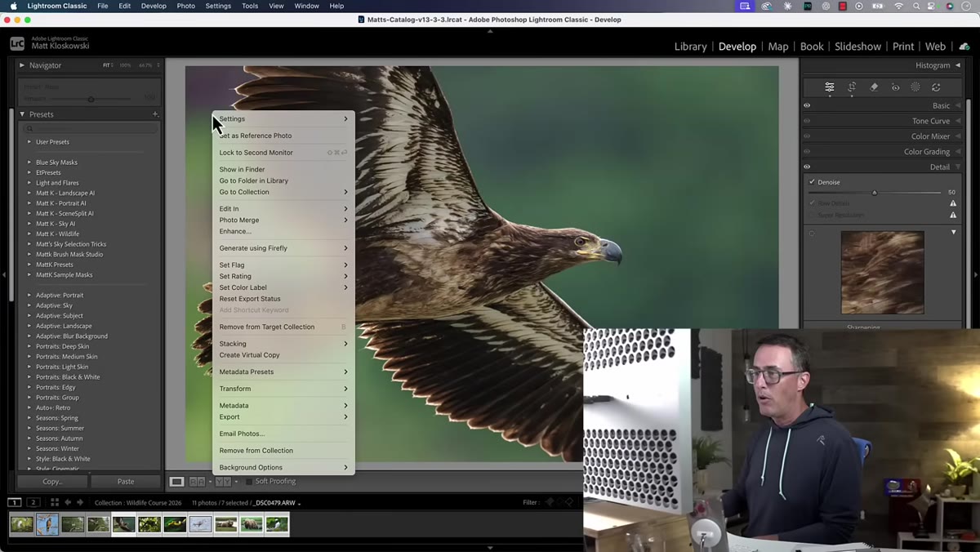Select the Edit sliders tool icon
This screenshot has height=552, width=980.
[830, 87]
